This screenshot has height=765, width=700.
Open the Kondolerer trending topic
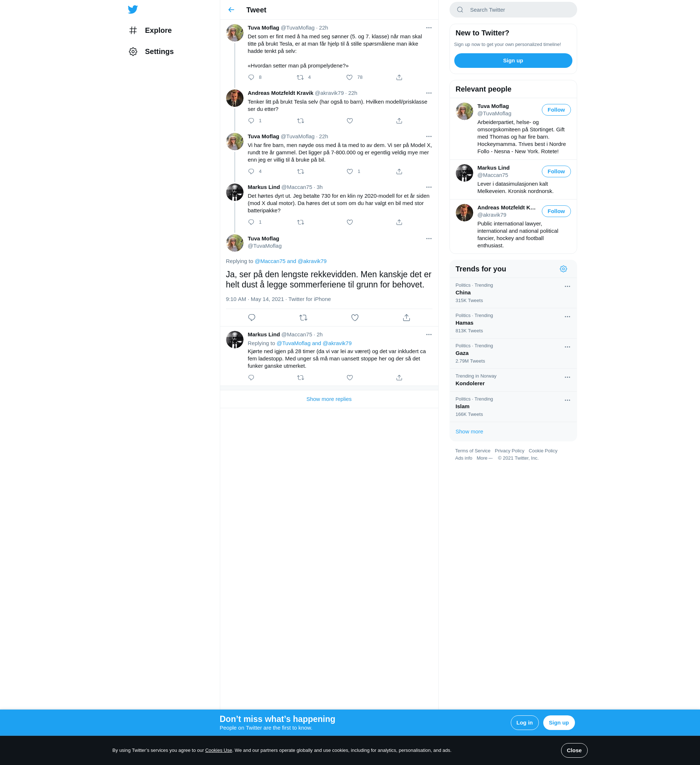513,380
